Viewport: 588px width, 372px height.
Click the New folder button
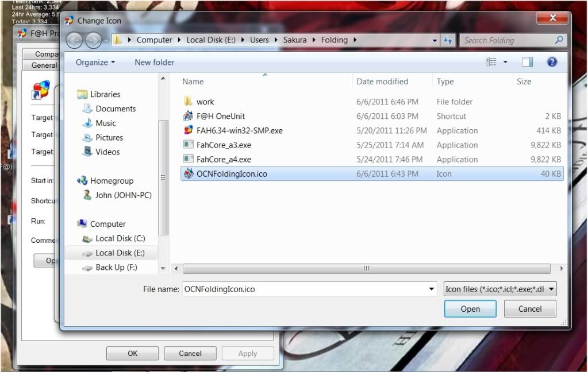[x=155, y=62]
